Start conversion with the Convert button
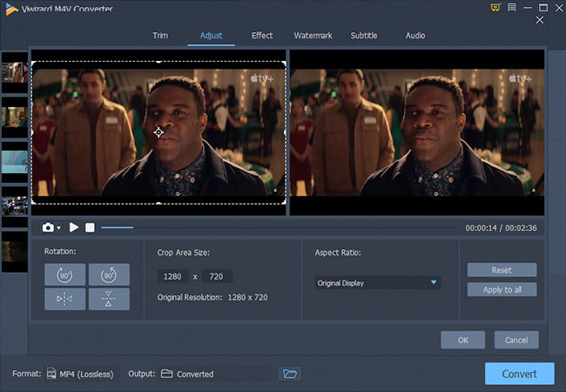566x392 pixels. 519,374
